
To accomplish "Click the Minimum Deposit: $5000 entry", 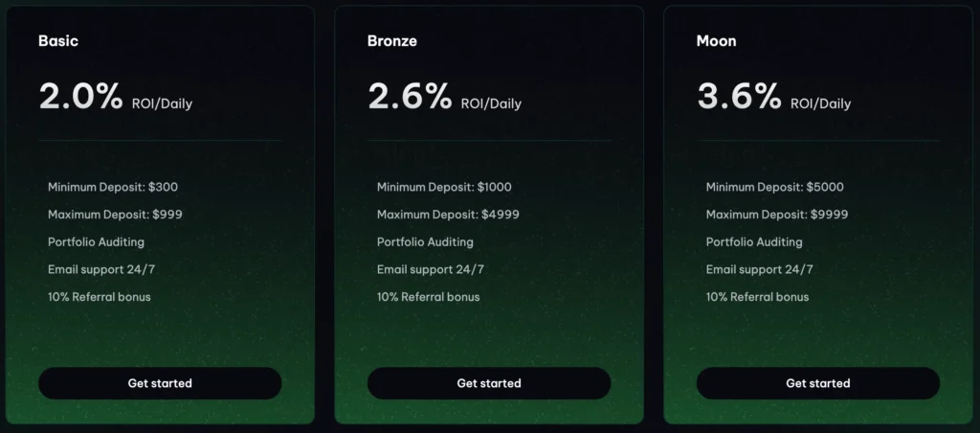I will [x=775, y=187].
